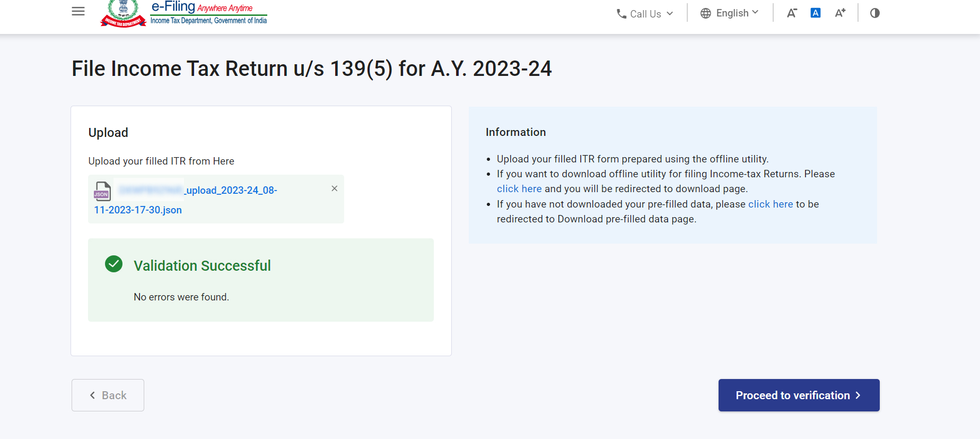Decrease the text size with A- icon
Screen dimensions: 980x439
(x=791, y=13)
